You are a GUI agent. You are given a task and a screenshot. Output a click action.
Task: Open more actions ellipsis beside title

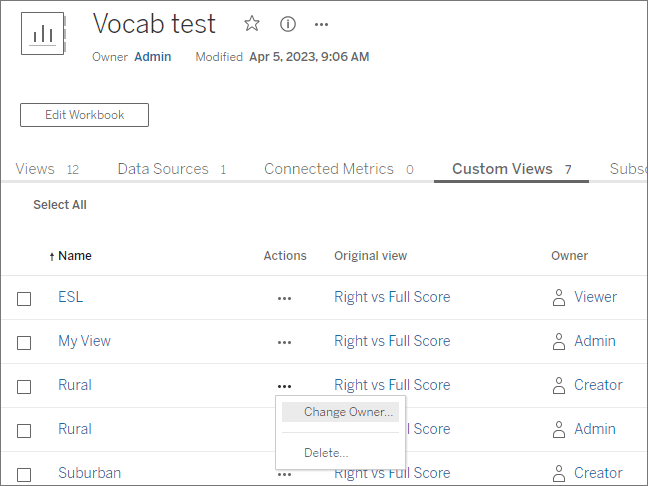[321, 24]
